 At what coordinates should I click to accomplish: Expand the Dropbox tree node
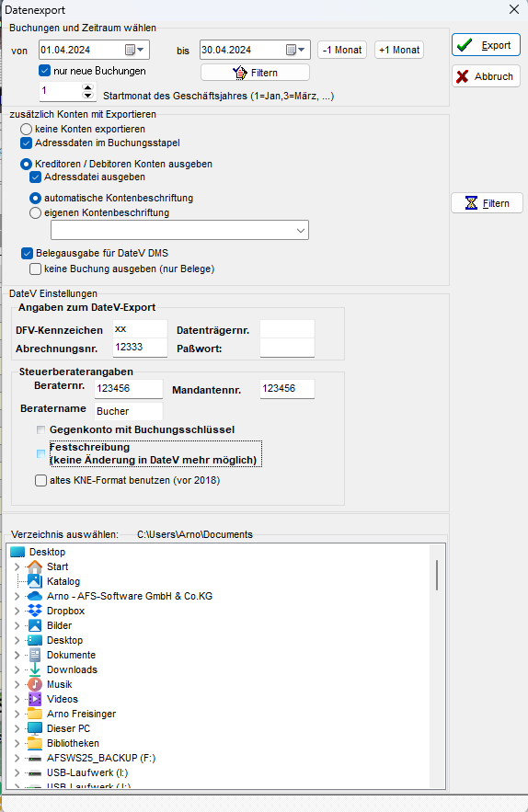click(x=17, y=611)
